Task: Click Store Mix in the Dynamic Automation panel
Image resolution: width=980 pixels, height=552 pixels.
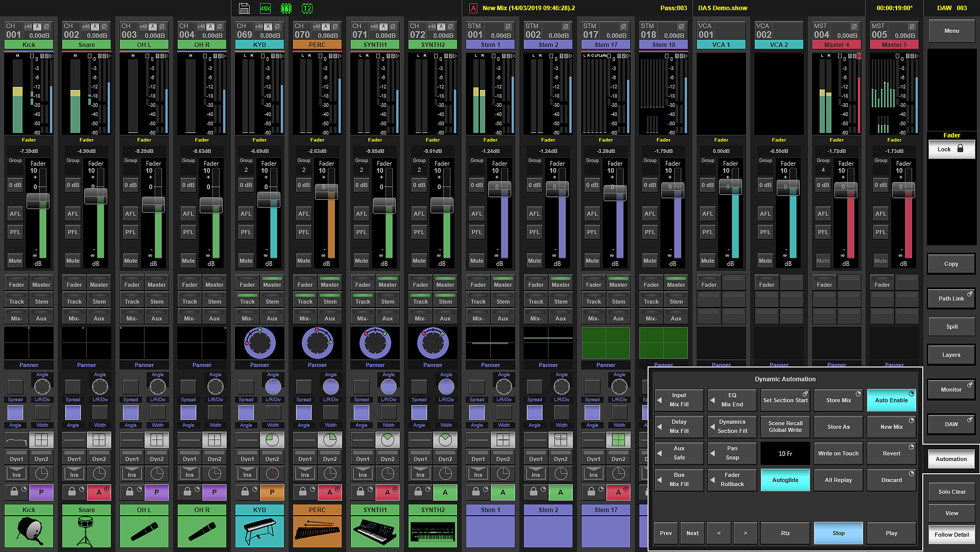Action: coord(838,400)
